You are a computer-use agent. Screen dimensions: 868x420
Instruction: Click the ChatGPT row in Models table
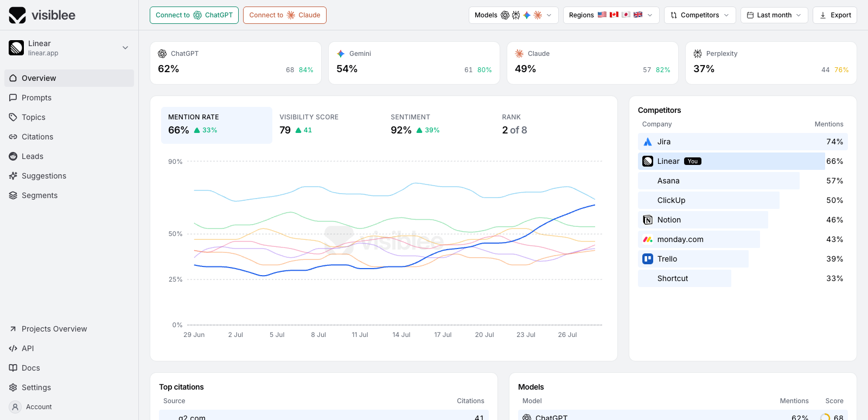point(683,416)
